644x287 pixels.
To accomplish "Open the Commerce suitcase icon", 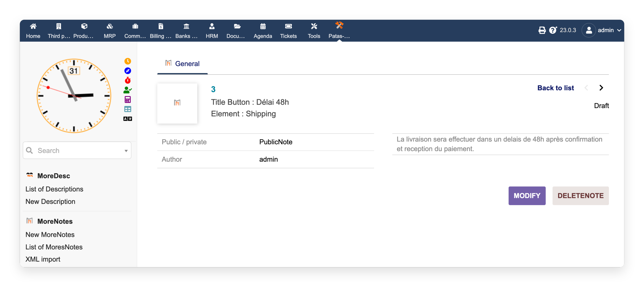I will [135, 26].
